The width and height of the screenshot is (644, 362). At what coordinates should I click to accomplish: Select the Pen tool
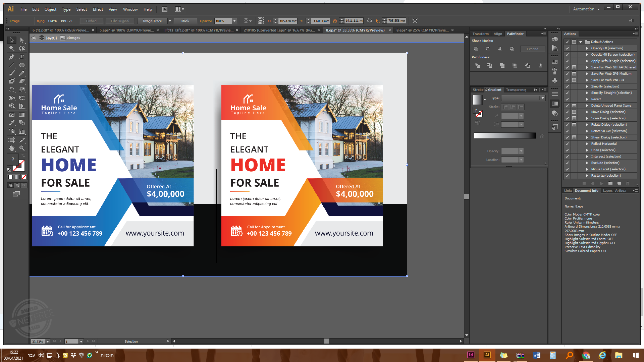click(x=12, y=57)
